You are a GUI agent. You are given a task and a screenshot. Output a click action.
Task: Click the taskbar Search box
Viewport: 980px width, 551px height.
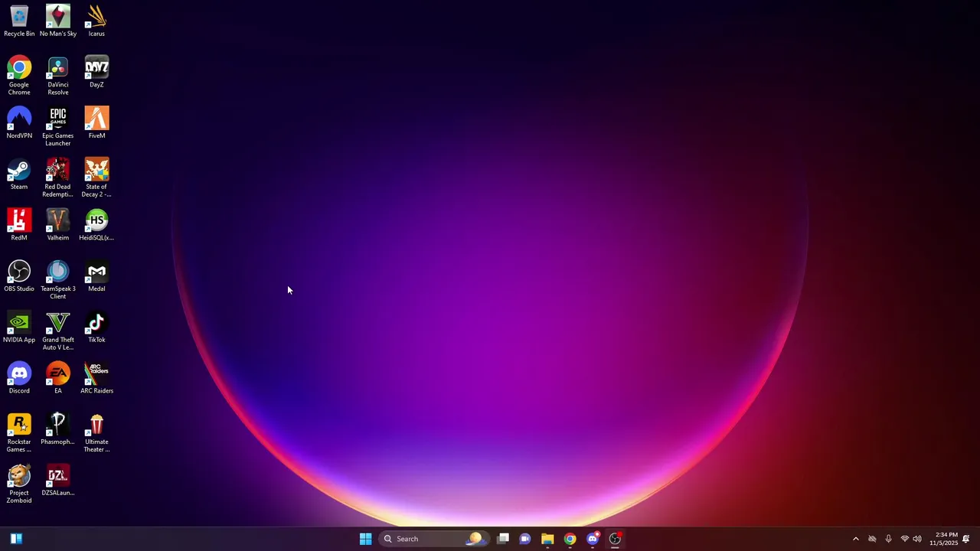click(x=433, y=539)
